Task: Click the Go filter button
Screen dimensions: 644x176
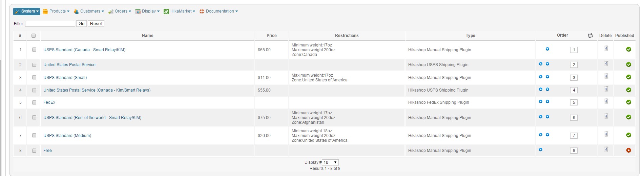Action: (x=81, y=24)
